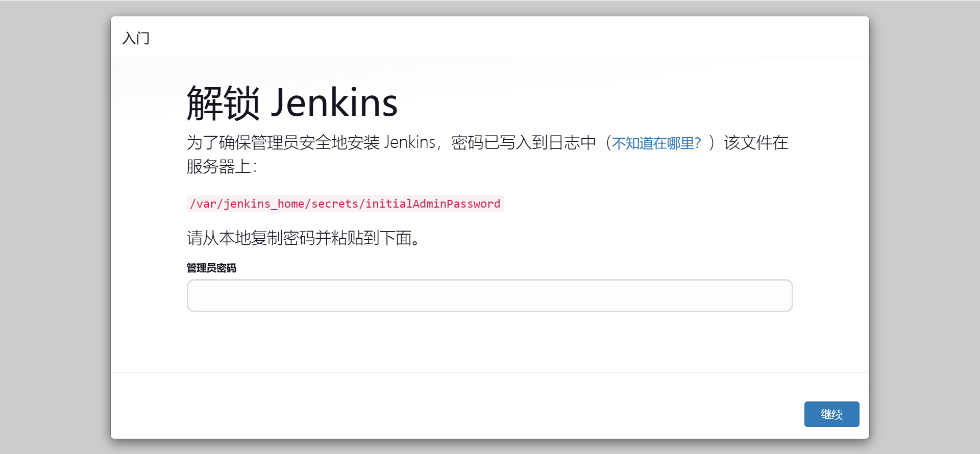Click the 入门 header title
The height and width of the screenshot is (454, 980).
pos(136,38)
